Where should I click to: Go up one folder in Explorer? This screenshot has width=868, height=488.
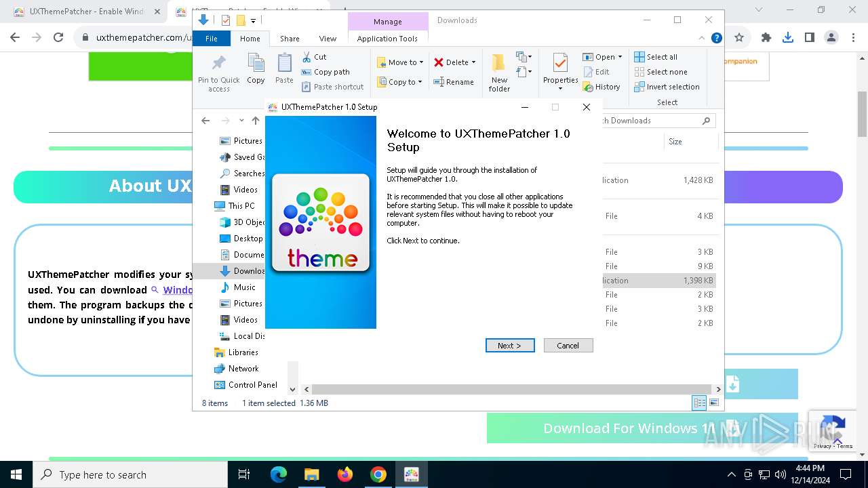click(x=256, y=121)
